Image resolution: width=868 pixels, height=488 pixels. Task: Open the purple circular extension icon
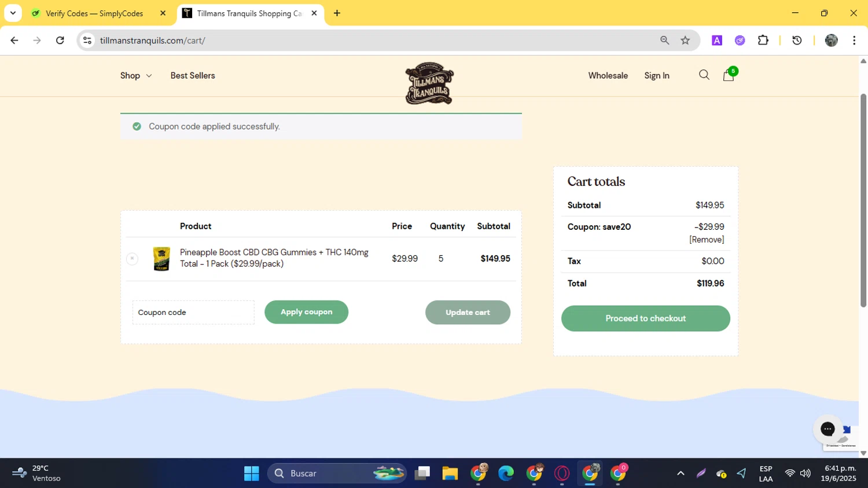[740, 41]
